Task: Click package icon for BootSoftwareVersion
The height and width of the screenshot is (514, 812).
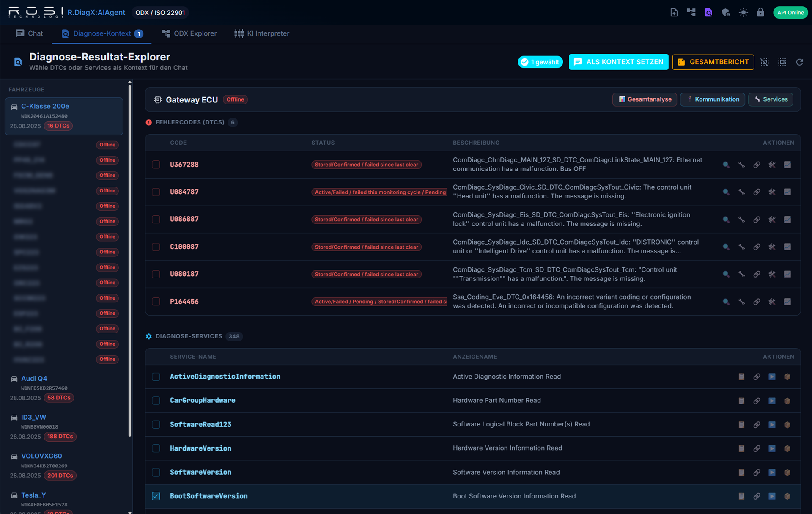Action: point(787,496)
